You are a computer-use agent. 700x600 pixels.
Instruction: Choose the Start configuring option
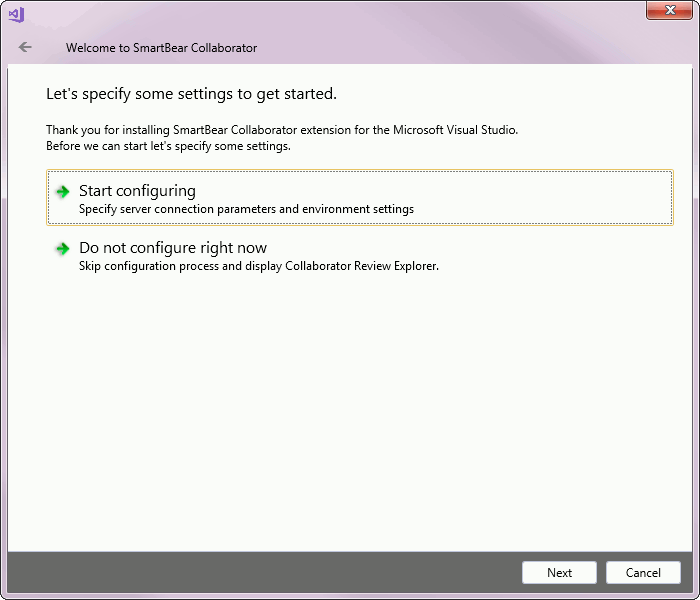click(x=359, y=197)
